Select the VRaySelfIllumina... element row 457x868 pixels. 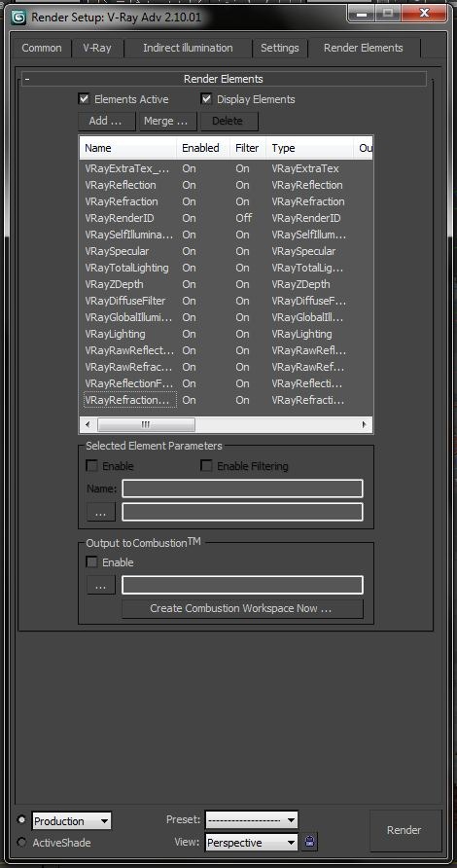(226, 235)
